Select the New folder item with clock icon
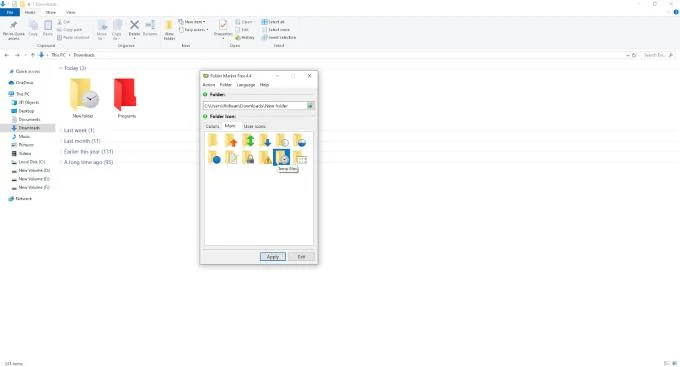 point(84,98)
